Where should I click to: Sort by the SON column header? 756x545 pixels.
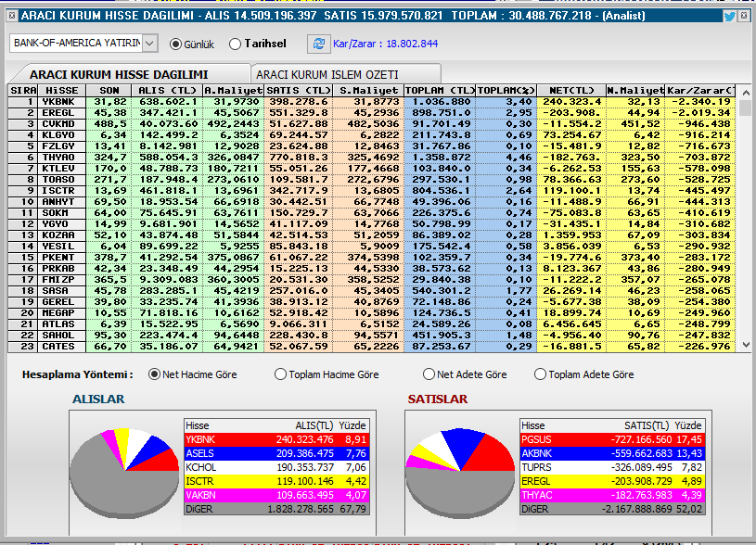point(109,91)
